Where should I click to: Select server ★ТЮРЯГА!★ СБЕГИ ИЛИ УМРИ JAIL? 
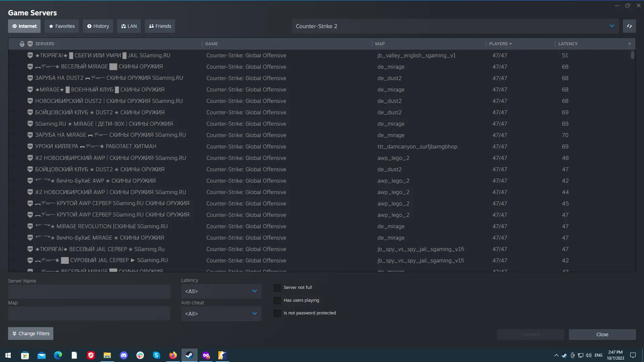pos(321,55)
